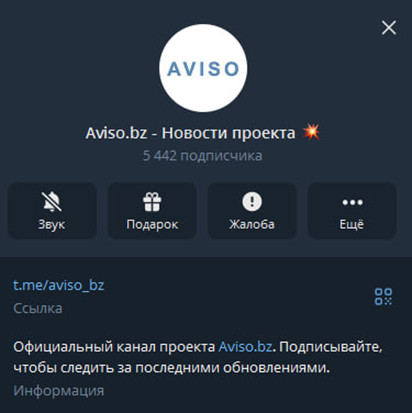This screenshot has width=412, height=413.
Task: Click the "Ссылка" caption under link
Action: click(38, 309)
